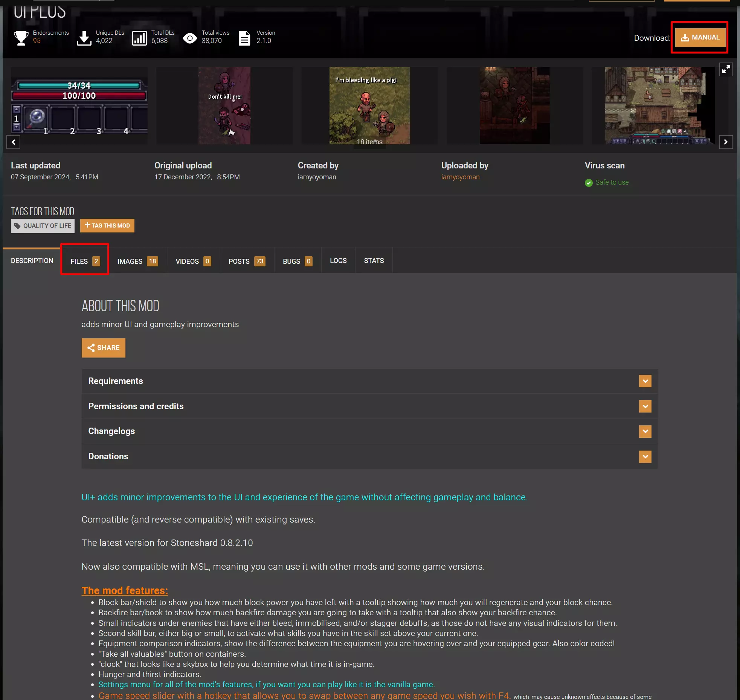Screen dimensions: 740x700
Task: Click the gallery previous arrow
Action: point(14,142)
